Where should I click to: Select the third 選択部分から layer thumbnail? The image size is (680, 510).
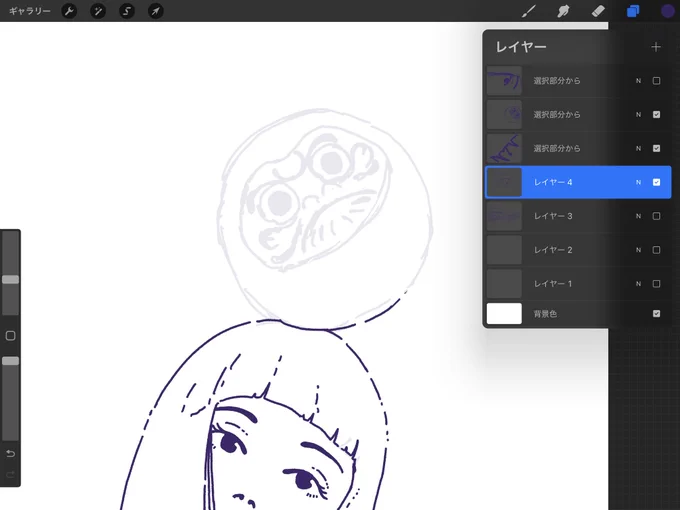pyautogui.click(x=504, y=148)
